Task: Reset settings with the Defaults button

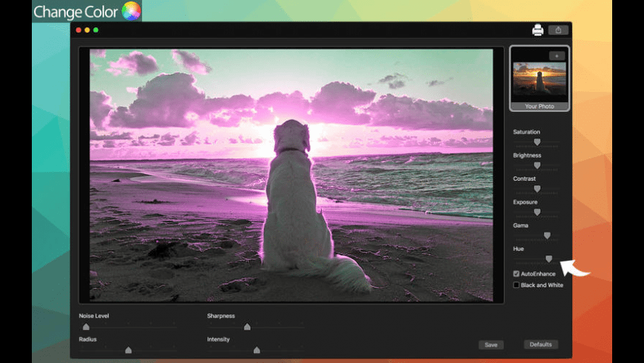Action: [540, 344]
